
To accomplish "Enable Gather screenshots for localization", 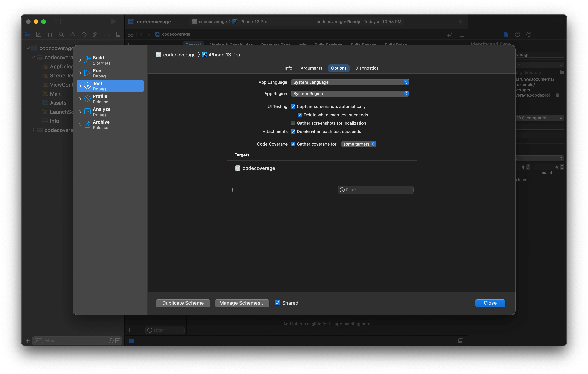I will [x=293, y=123].
